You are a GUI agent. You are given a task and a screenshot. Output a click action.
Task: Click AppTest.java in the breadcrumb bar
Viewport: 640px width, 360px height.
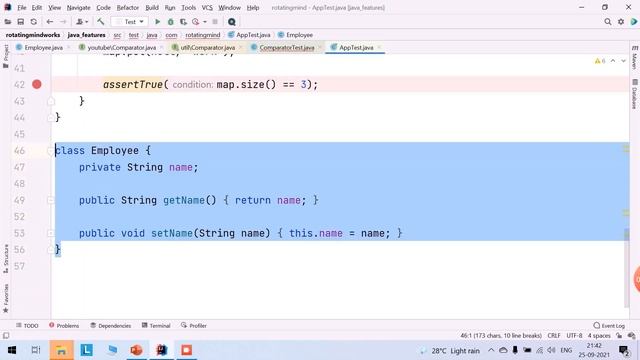[249, 35]
